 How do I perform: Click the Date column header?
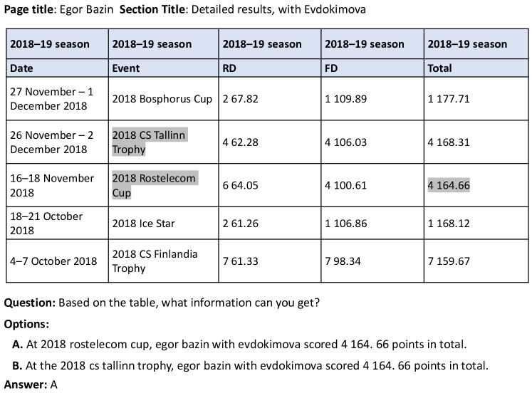(57, 68)
